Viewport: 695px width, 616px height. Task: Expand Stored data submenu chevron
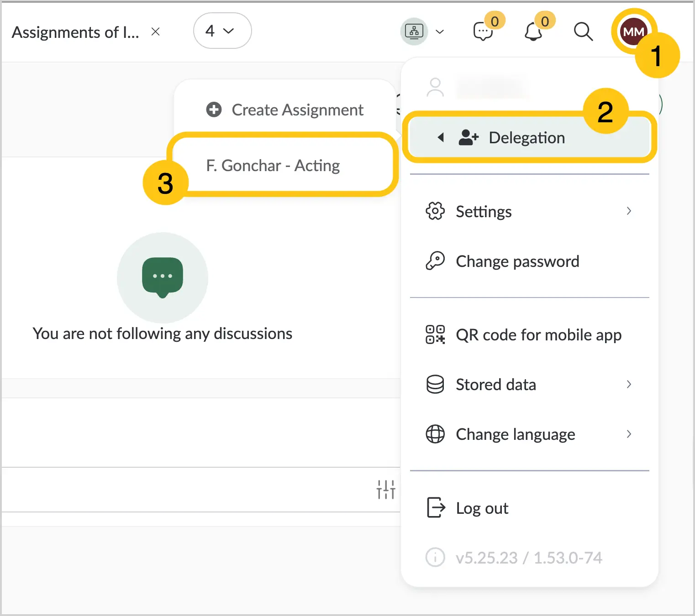(x=629, y=384)
